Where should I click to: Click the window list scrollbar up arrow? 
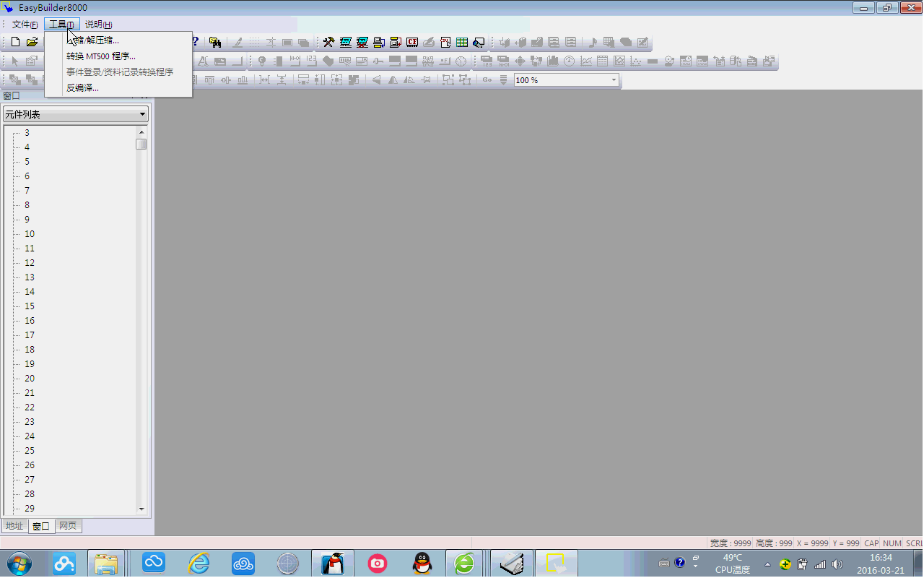[141, 132]
